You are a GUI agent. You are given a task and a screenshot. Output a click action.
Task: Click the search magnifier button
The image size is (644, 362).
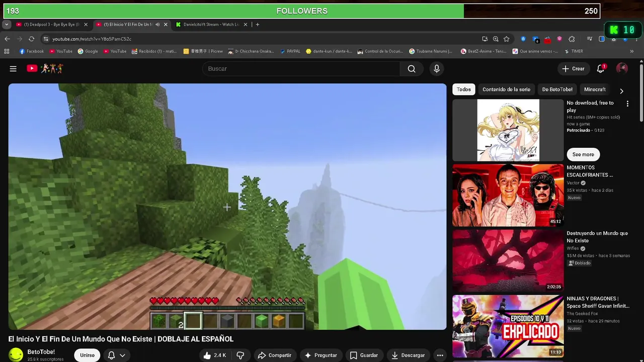pos(412,69)
